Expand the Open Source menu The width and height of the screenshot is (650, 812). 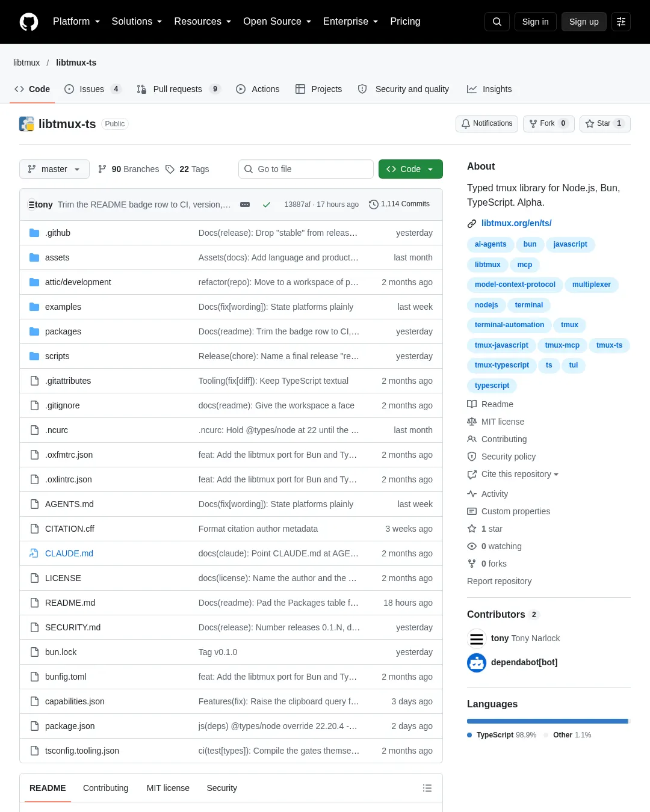coord(277,22)
